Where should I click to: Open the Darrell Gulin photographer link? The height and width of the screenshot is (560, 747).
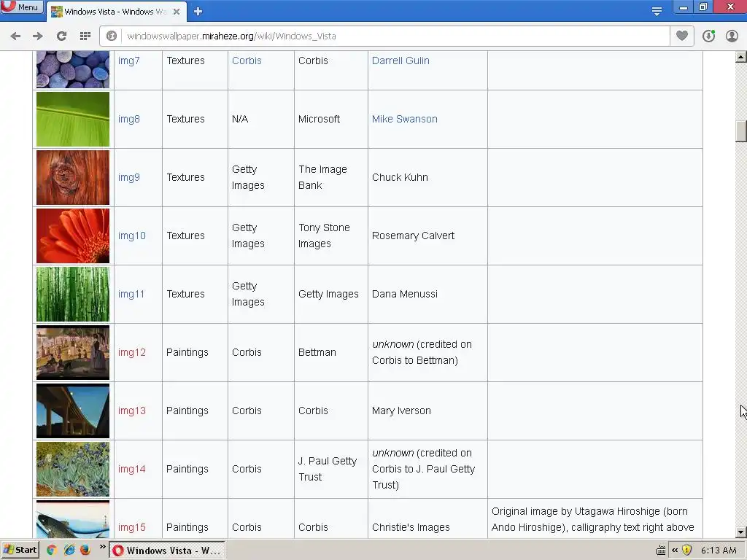click(400, 61)
